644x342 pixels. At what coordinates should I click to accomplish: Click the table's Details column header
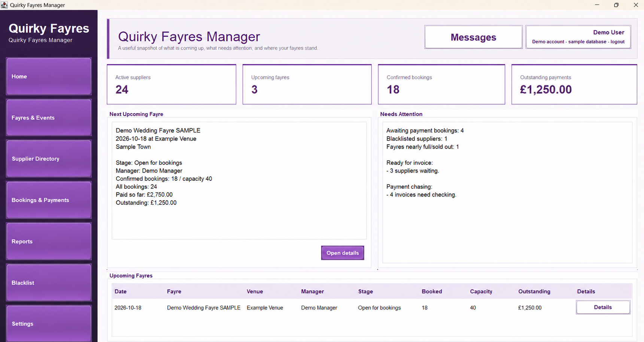586,291
